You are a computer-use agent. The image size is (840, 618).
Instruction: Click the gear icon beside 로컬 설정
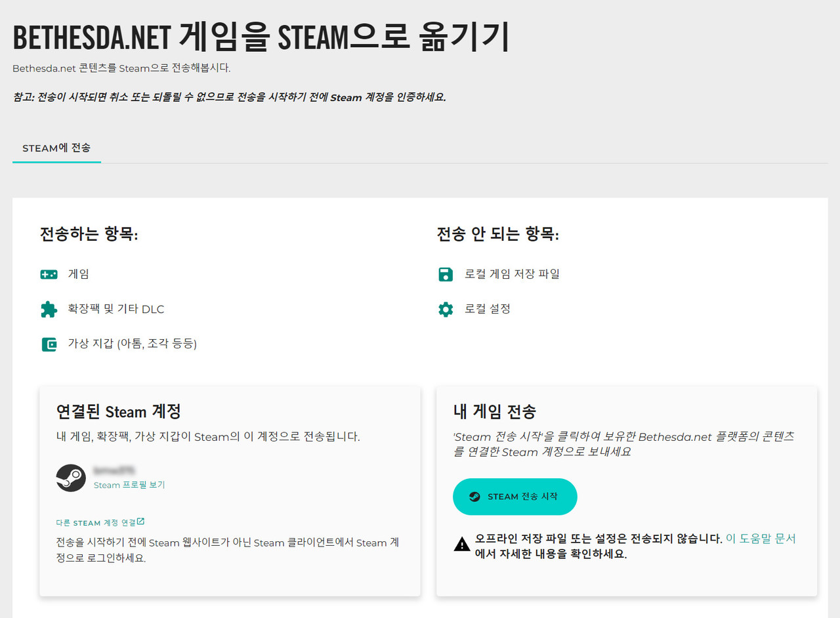click(446, 309)
